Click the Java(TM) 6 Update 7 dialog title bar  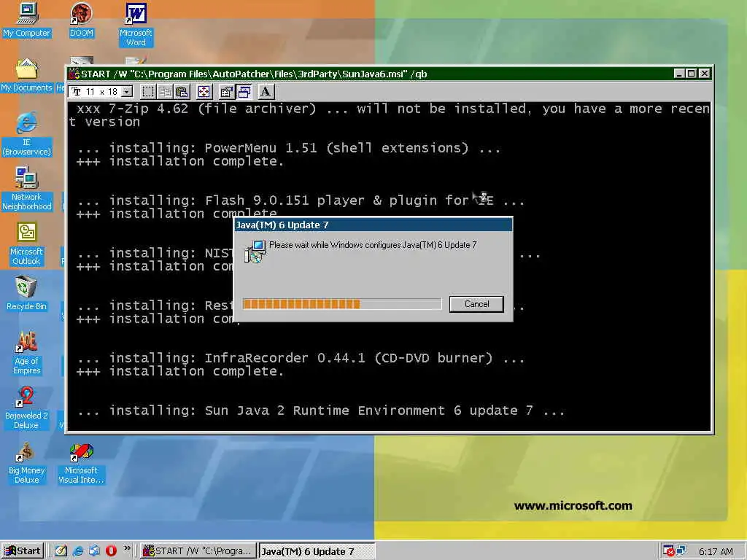[x=373, y=225]
